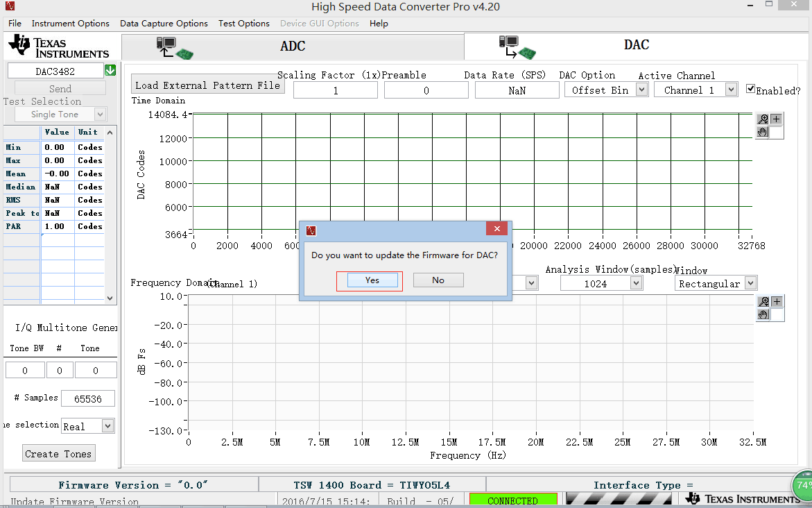812x508 pixels.
Task: Close the firmware update dialog
Action: click(x=496, y=228)
